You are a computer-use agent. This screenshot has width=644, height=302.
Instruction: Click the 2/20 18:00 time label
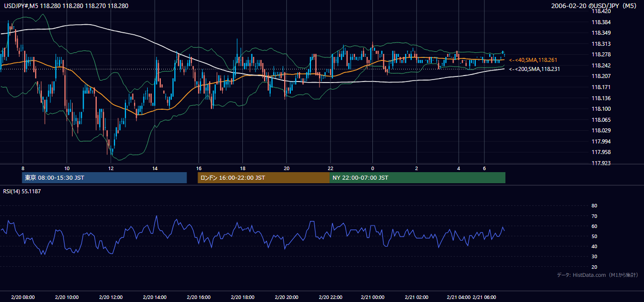(243, 297)
